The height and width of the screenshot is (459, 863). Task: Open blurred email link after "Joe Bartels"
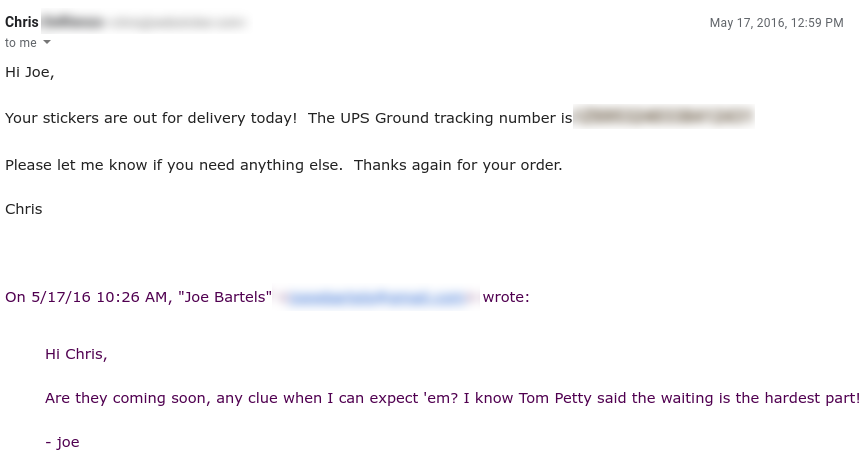pyautogui.click(x=377, y=297)
